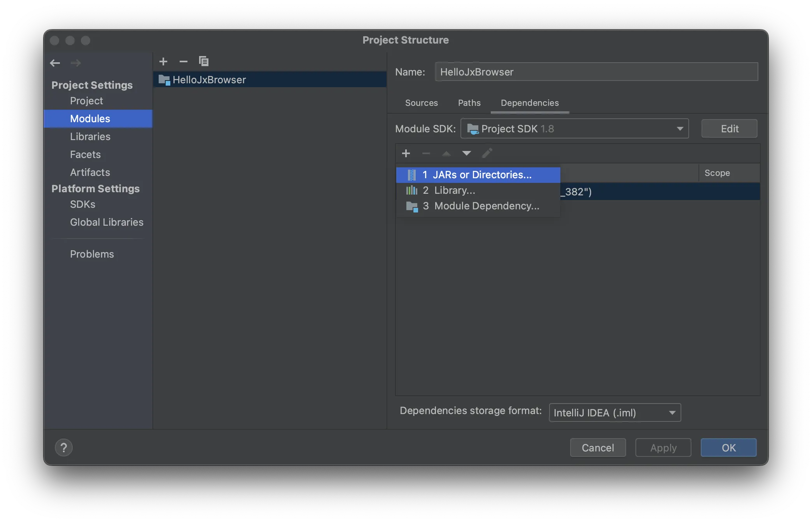Click the Library dependency icon
Image resolution: width=812 pixels, height=523 pixels.
[411, 190]
